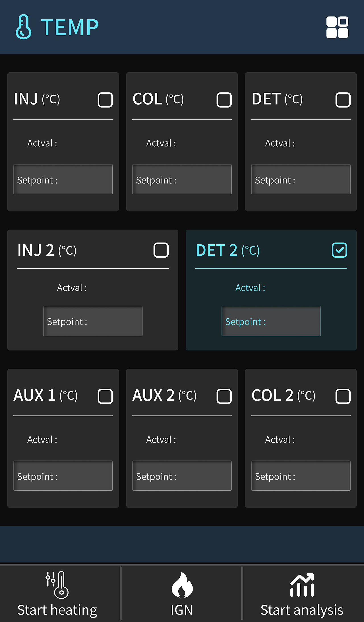Toggle the DET checkbox
This screenshot has height=622, width=364.
[x=343, y=100]
